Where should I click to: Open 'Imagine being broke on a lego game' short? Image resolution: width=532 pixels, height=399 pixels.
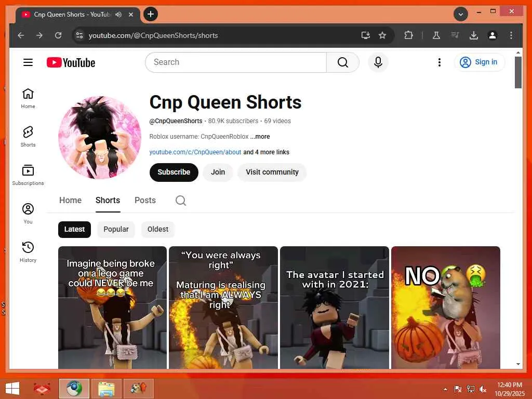click(x=112, y=308)
